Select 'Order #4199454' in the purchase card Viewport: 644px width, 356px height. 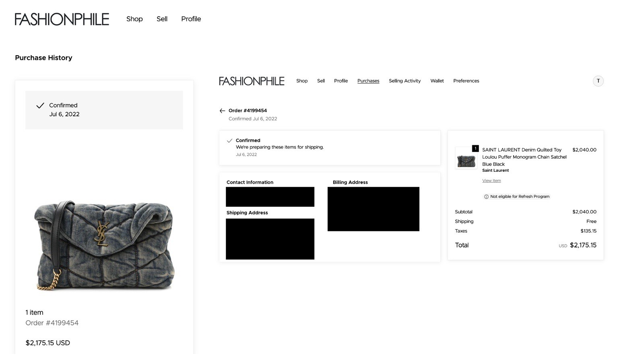click(x=52, y=323)
